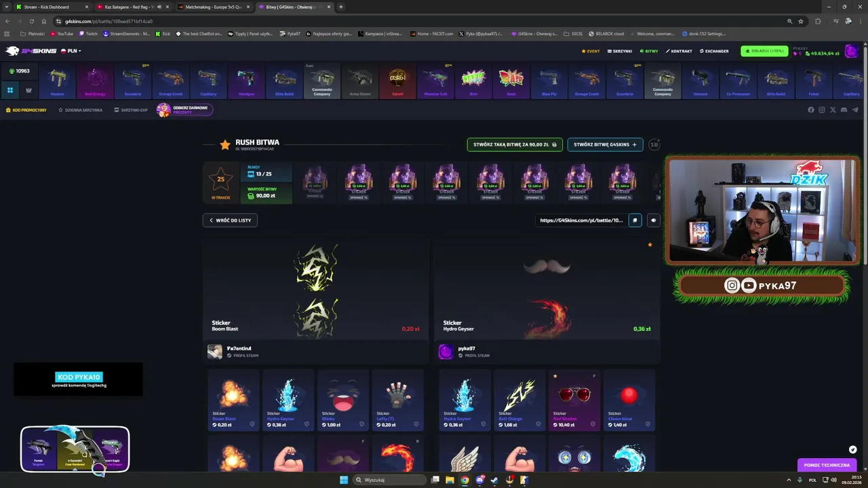Screen dimensions: 868x488
Task: Click STWÓRZ BITWĘ G4SKINS button
Action: click(x=605, y=144)
